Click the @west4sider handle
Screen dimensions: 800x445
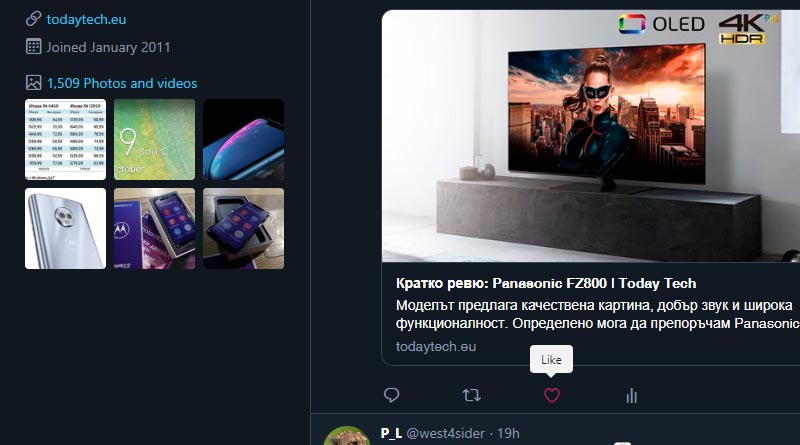(445, 433)
